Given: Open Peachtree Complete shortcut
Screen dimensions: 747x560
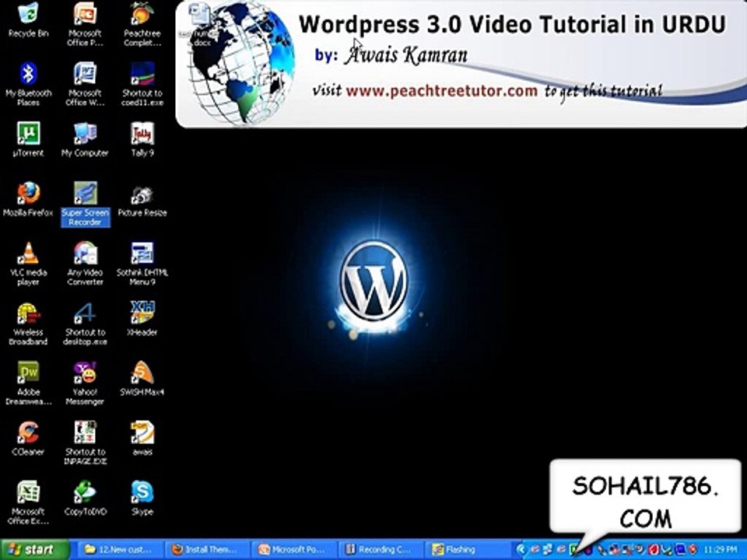Looking at the screenshot, I should (142, 24).
